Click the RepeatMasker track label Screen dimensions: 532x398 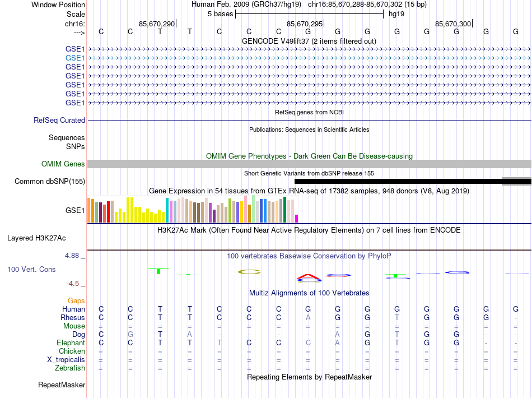pyautogui.click(x=62, y=385)
